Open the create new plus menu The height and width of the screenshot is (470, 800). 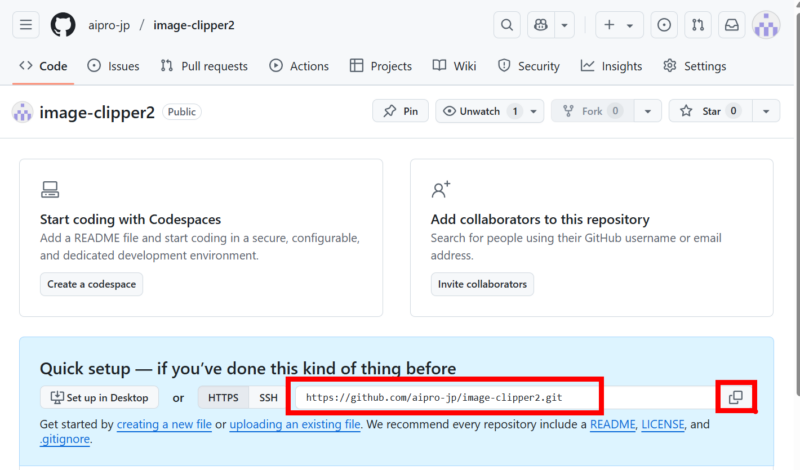[619, 24]
